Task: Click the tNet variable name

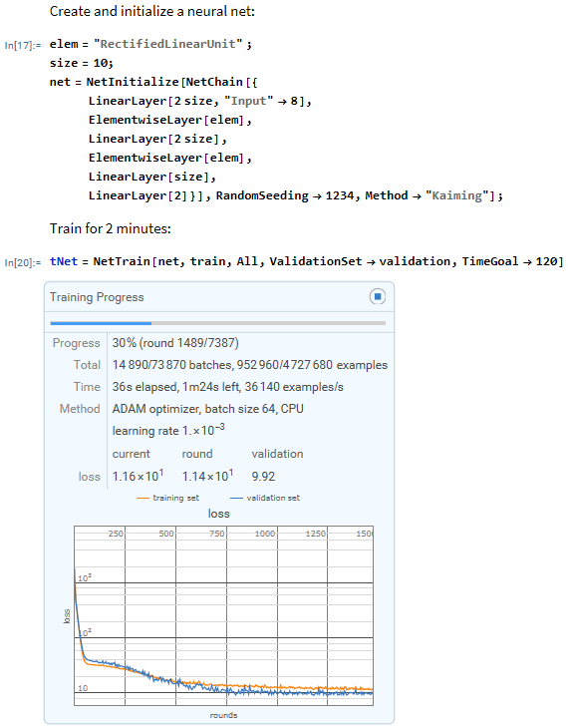Action: click(x=64, y=261)
